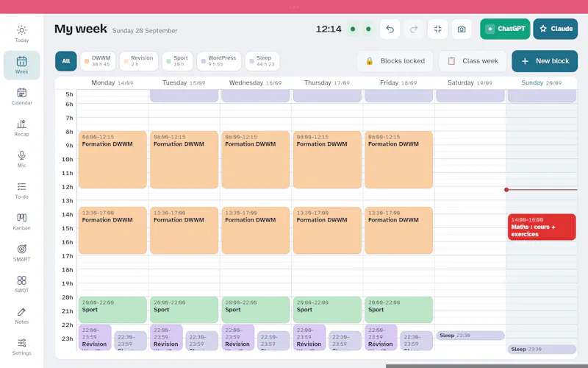Create a New block
Image resolution: width=588 pixels, height=368 pixels.
click(x=545, y=61)
